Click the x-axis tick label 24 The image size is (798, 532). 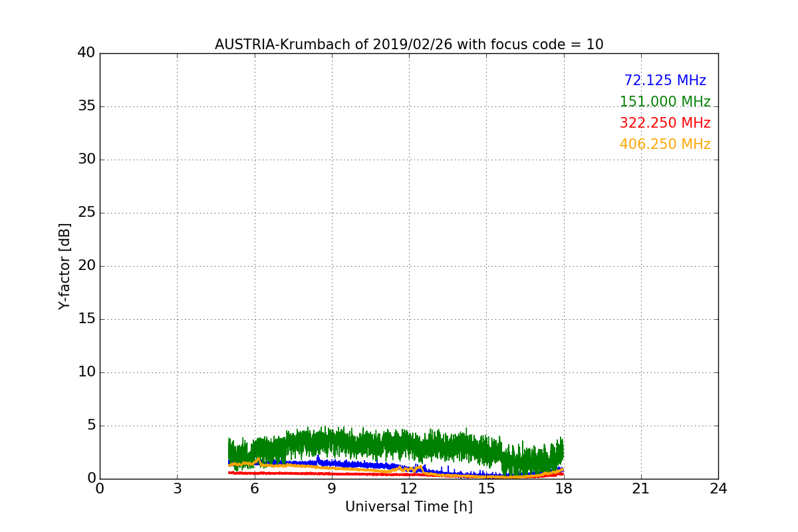(x=718, y=489)
